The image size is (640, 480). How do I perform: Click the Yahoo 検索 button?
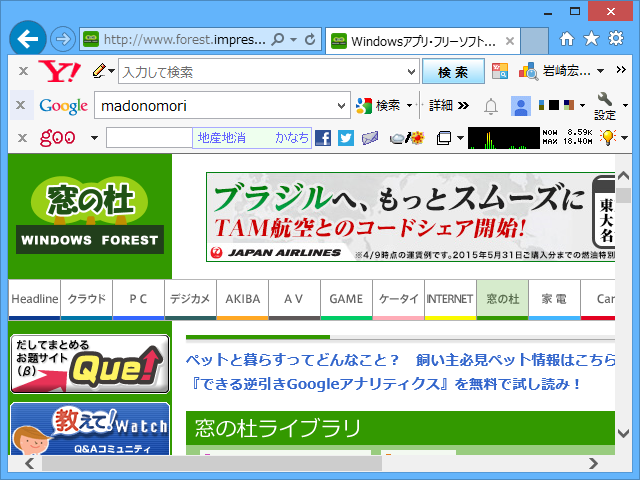tap(453, 72)
